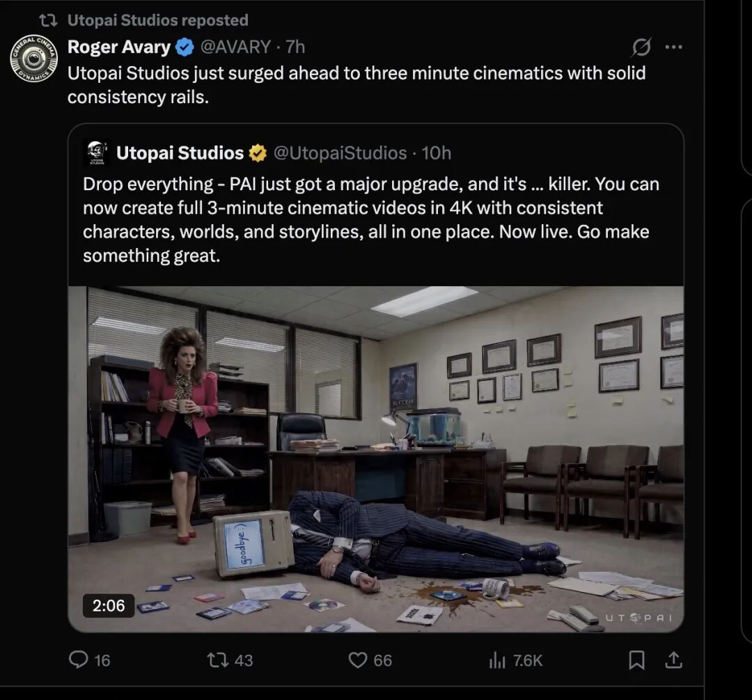Image resolution: width=752 pixels, height=700 pixels.
Task: Open the three-dot more options menu
Action: [673, 47]
